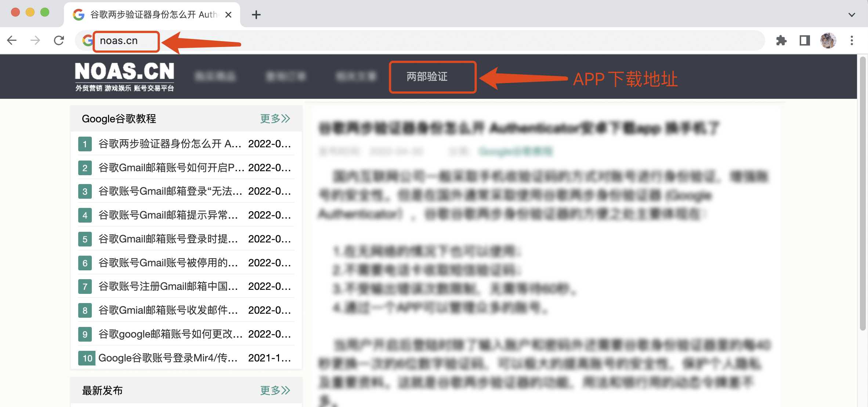Click the forward navigation arrow
The height and width of the screenshot is (407, 868).
point(35,40)
